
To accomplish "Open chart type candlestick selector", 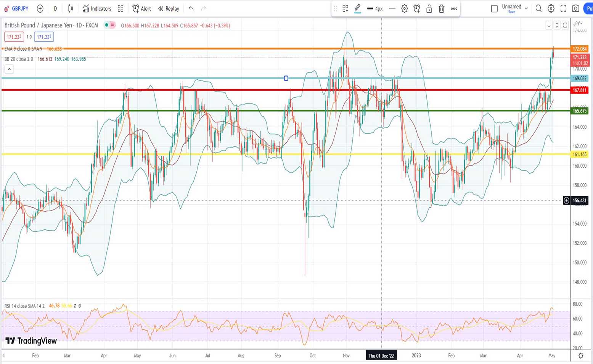I will [71, 8].
